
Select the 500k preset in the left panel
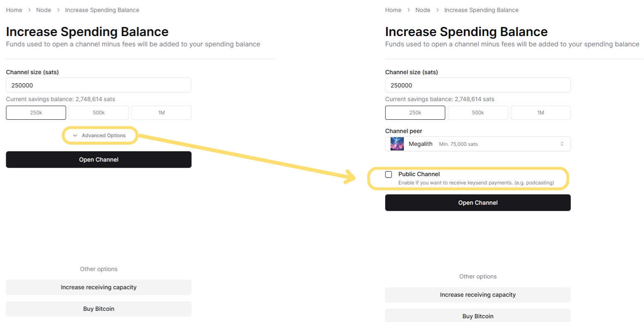coord(99,113)
